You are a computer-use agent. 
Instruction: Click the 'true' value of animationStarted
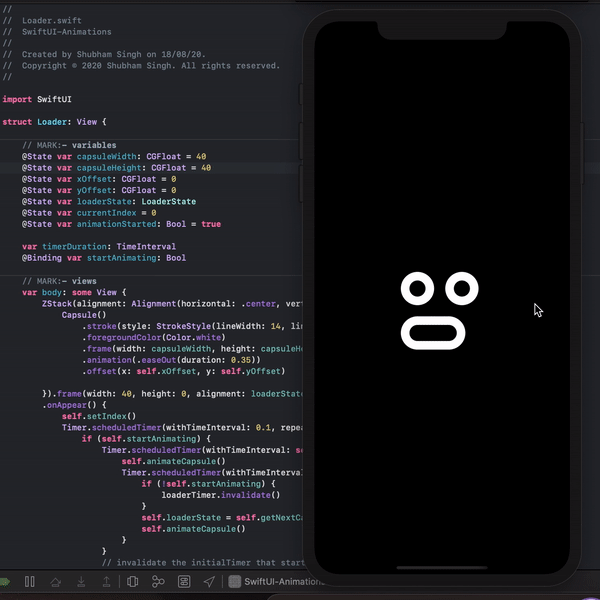211,224
